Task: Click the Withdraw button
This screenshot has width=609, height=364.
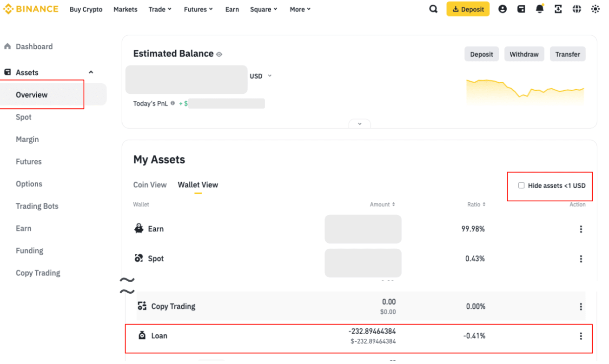Action: click(x=524, y=54)
